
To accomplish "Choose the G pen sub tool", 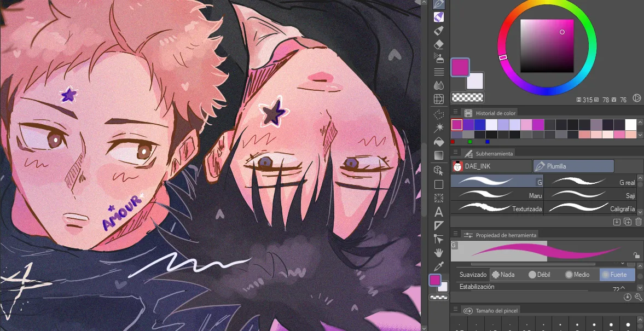I will pos(497,181).
